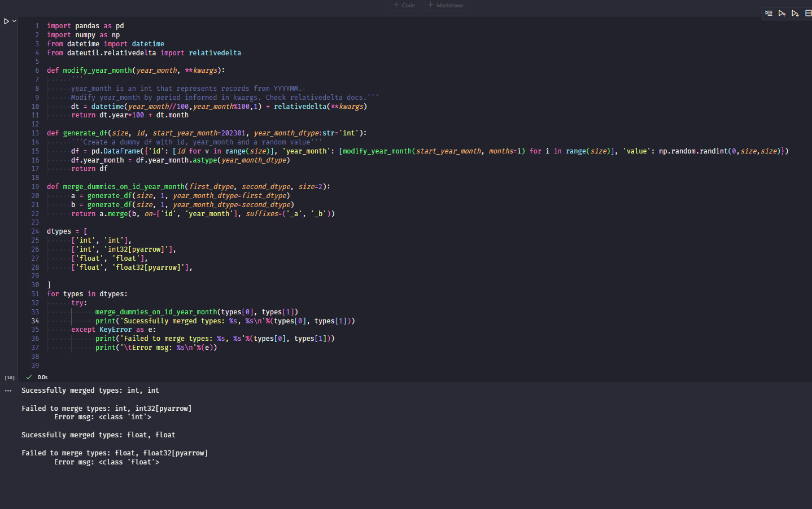Screen dimensions: 812x509
Task: Place cursor on 'def merge_dummies_on_id_year_month' definition
Action: click(x=189, y=187)
